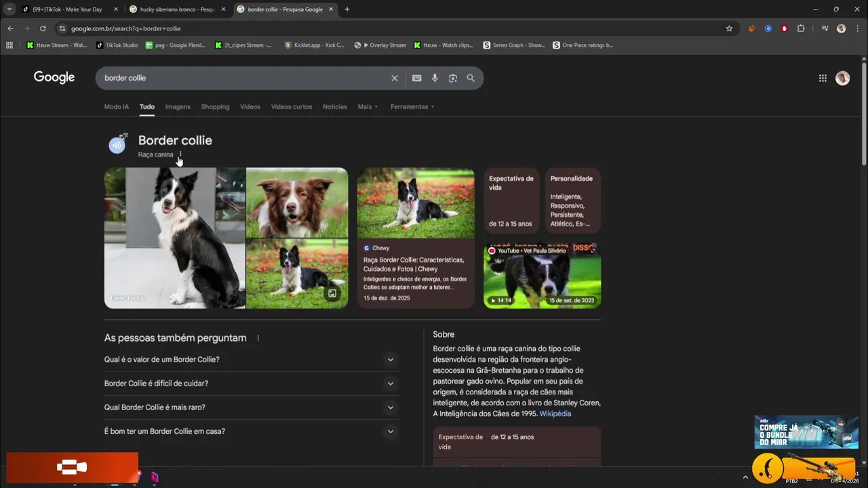Play Border collie pronunciation speaker icon
The width and height of the screenshot is (868, 488).
[117, 144]
